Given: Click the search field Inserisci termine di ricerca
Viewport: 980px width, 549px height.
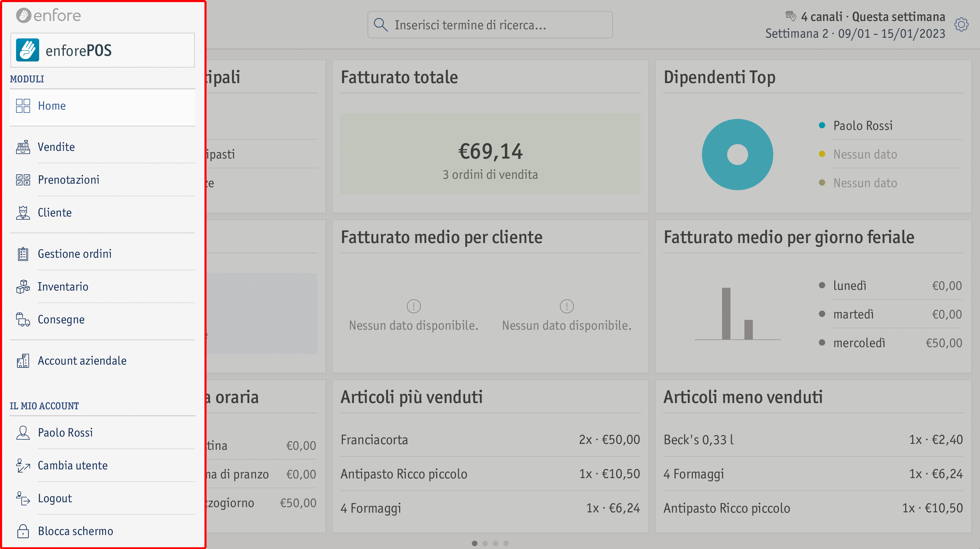Looking at the screenshot, I should click(490, 25).
